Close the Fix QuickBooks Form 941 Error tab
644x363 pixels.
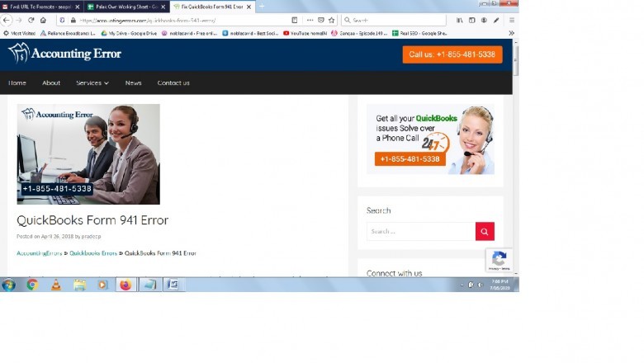249,7
